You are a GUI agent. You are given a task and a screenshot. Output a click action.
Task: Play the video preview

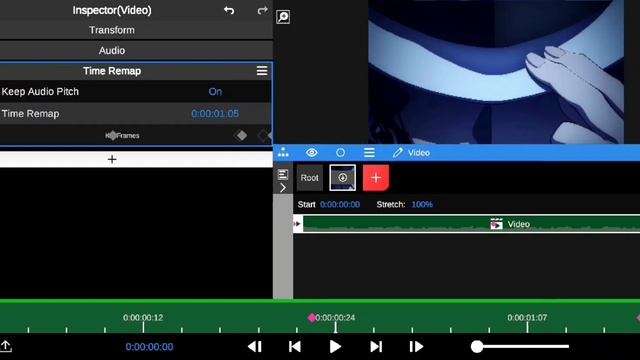pos(335,347)
